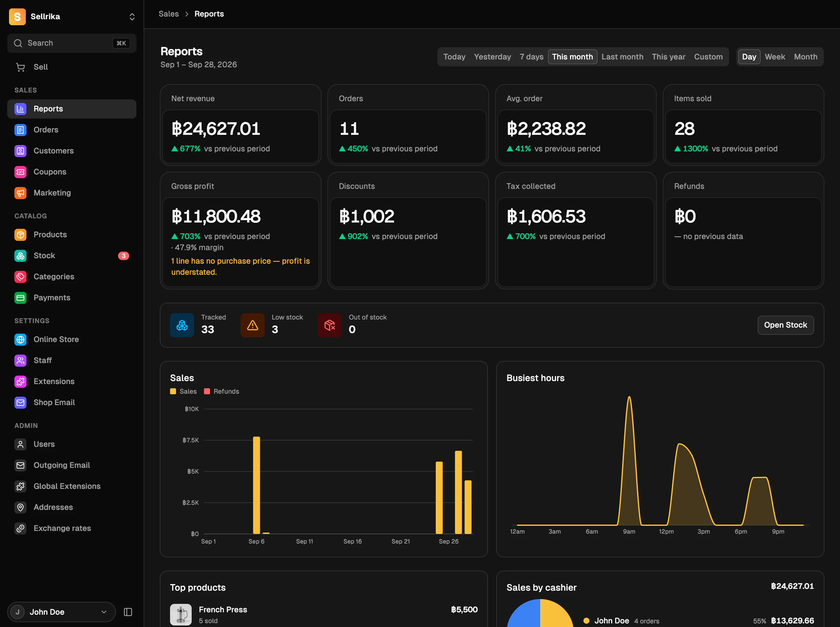Select the Today range tab
Viewport: 840px width, 627px height.
pos(454,57)
